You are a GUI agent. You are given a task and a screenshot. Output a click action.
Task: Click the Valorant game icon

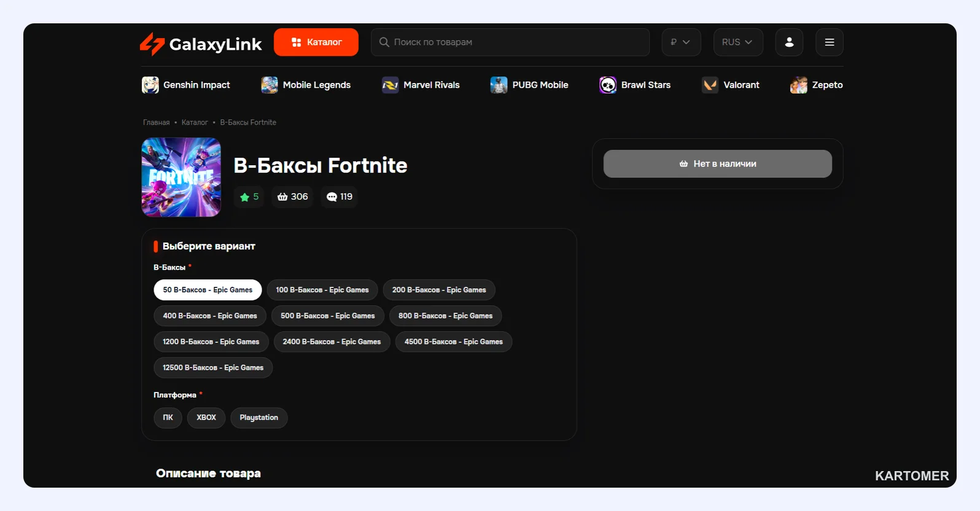click(x=710, y=85)
